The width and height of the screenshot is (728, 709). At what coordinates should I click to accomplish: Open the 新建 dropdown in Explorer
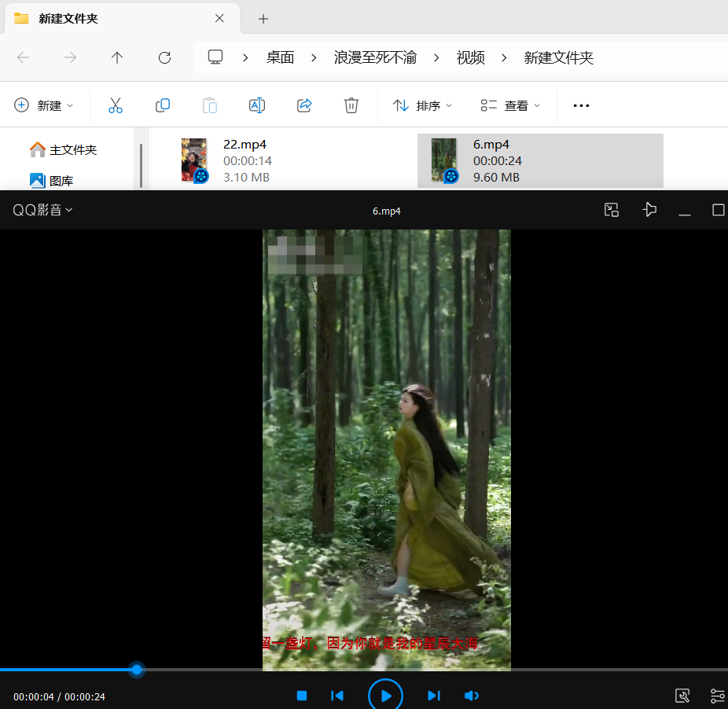[44, 105]
